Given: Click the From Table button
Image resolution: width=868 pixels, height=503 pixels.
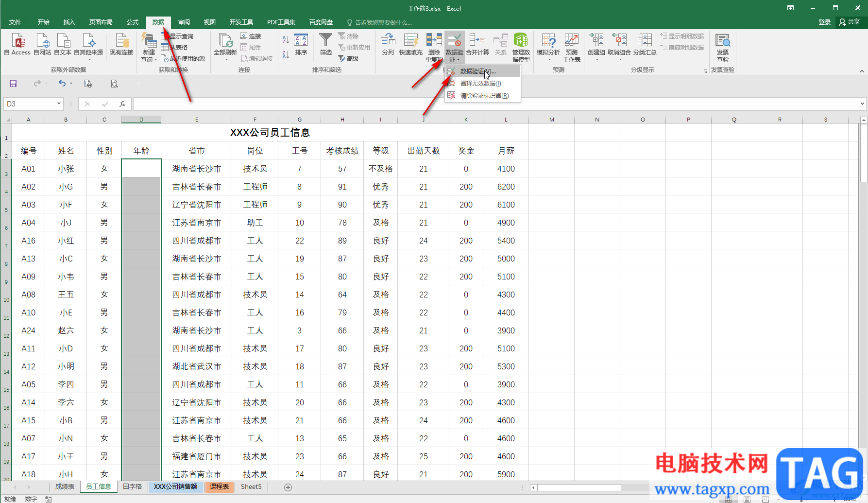Looking at the screenshot, I should pos(174,47).
